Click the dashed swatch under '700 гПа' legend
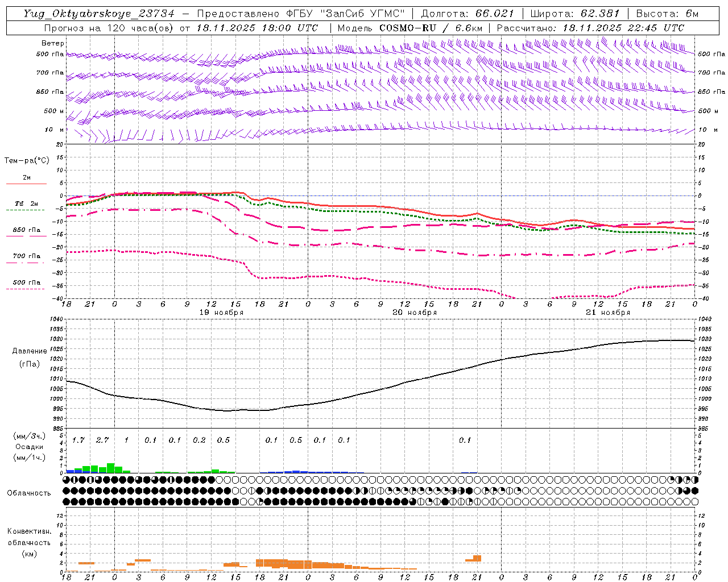The height and width of the screenshot is (582, 728). coord(25,263)
